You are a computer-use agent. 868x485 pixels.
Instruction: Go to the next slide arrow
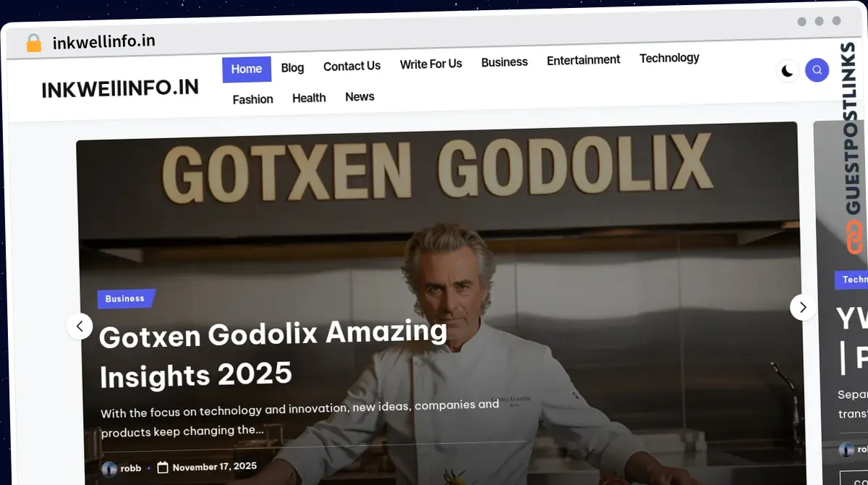coord(802,307)
